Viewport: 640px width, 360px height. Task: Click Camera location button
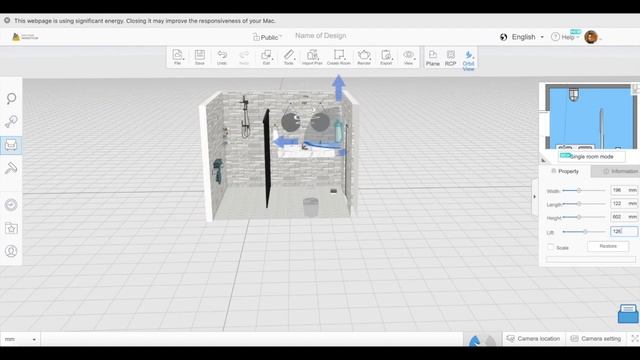(x=533, y=339)
